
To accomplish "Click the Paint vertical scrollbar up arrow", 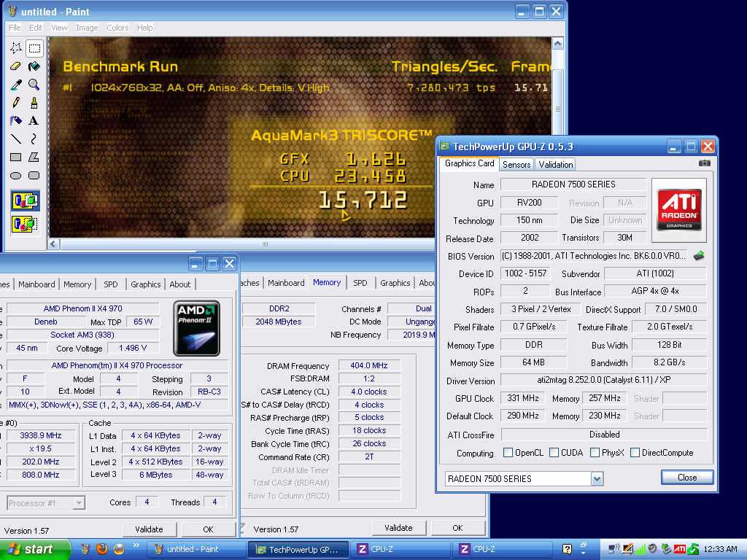I will pos(557,44).
